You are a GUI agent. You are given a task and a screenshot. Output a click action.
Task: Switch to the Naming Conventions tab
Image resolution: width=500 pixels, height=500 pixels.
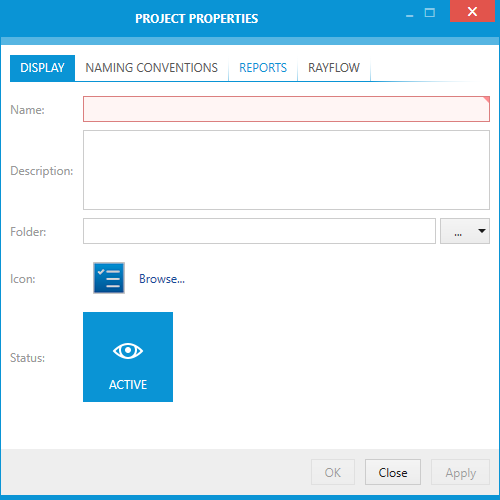pyautogui.click(x=152, y=68)
